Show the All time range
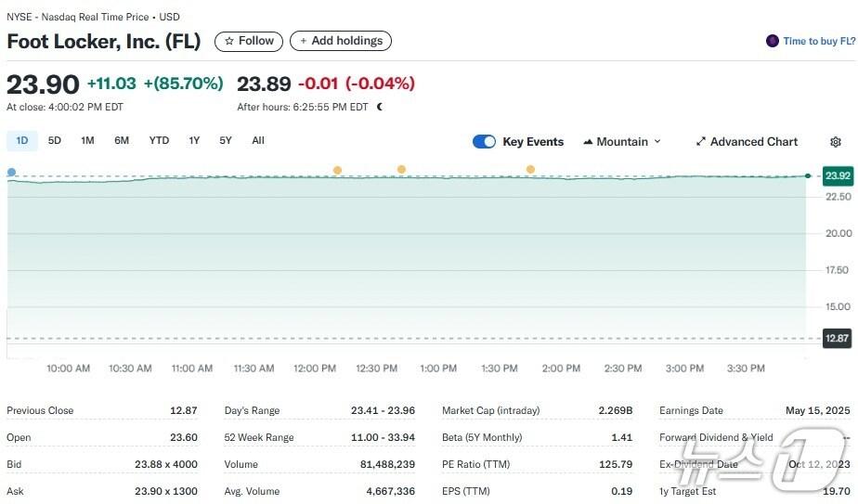The width and height of the screenshot is (858, 504). 258,141
